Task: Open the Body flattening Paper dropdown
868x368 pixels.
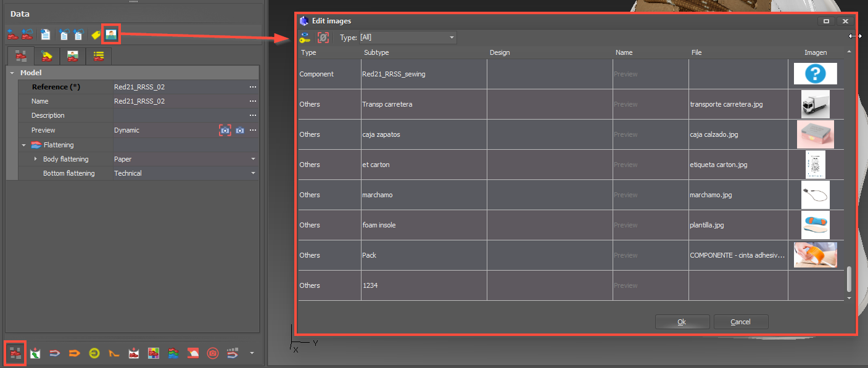Action: [253, 159]
